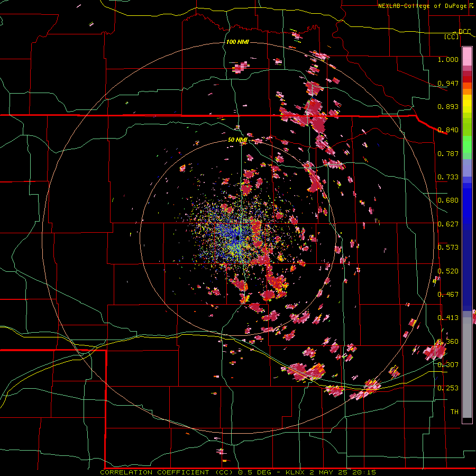476x476 pixels.
Task: Click the radar site center point
Action: [238, 238]
